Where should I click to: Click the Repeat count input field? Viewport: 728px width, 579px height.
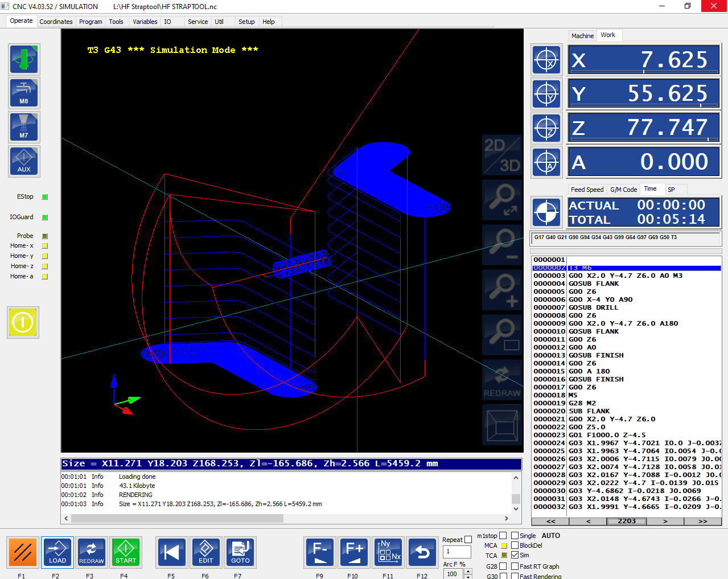(x=457, y=552)
